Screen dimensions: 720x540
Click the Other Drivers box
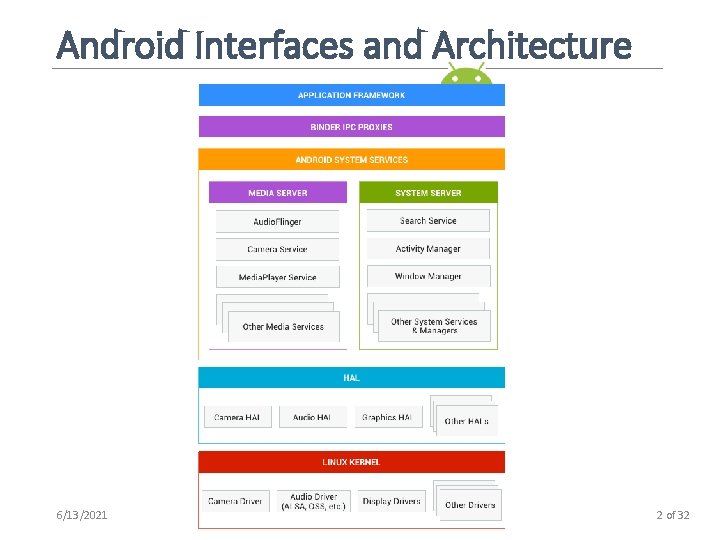point(470,505)
